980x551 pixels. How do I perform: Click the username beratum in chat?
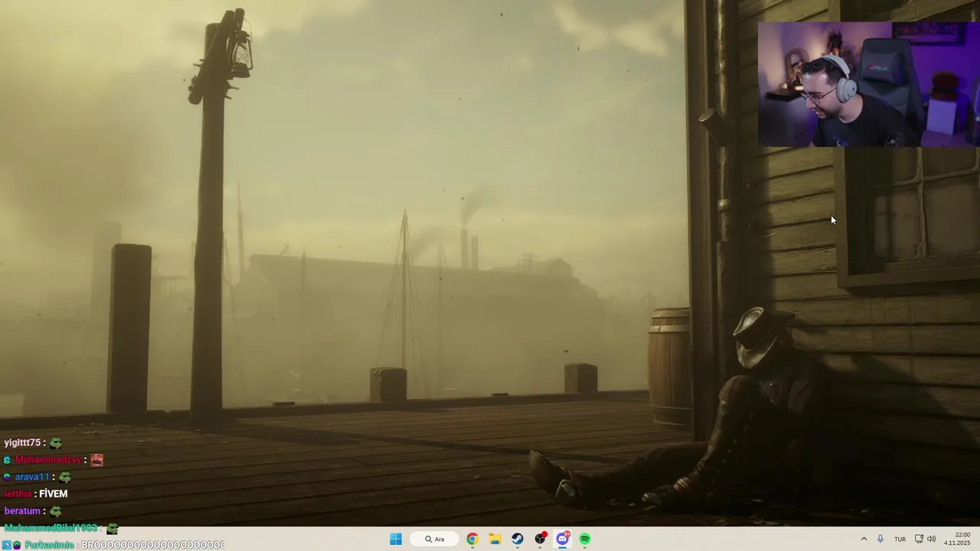[22, 510]
